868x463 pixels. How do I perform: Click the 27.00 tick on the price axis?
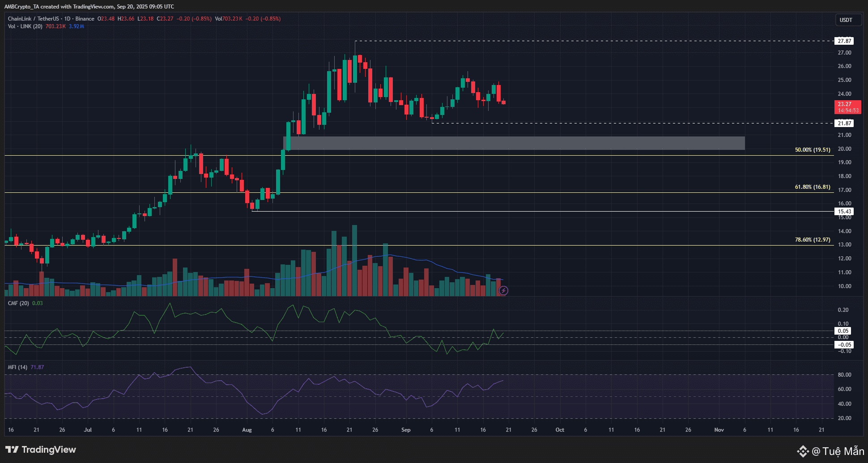point(845,53)
